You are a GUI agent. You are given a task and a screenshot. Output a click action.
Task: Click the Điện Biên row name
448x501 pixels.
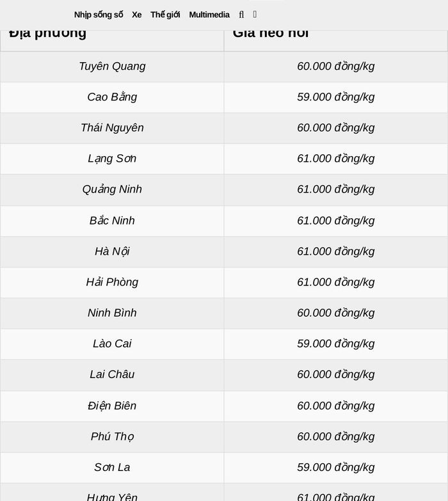coord(112,406)
